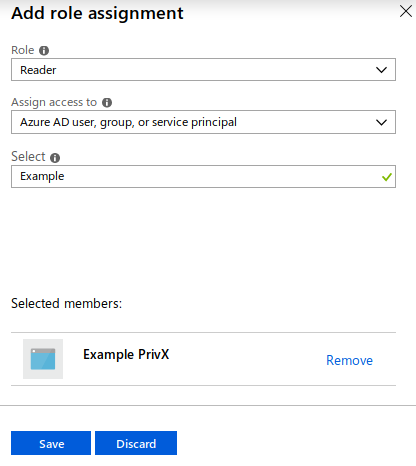Image resolution: width=416 pixels, height=466 pixels.
Task: Click the chevron arrow of the Role dropdown
Action: point(381,70)
